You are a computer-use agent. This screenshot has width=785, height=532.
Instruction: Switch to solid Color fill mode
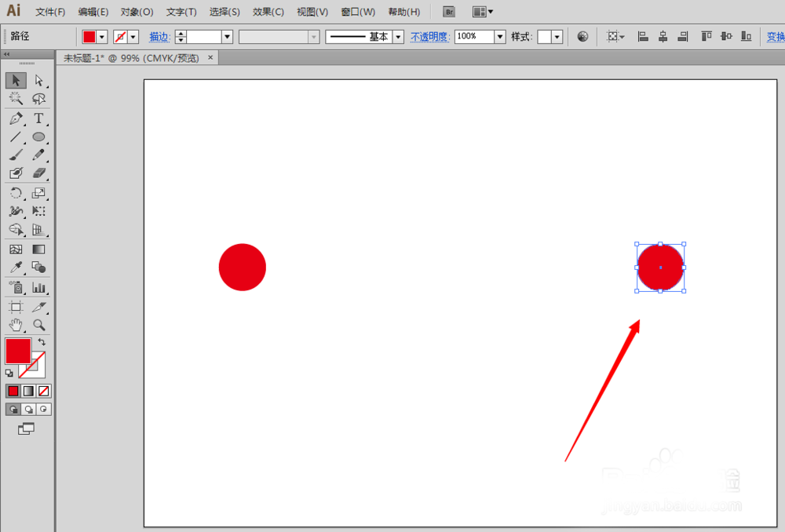(x=13, y=391)
